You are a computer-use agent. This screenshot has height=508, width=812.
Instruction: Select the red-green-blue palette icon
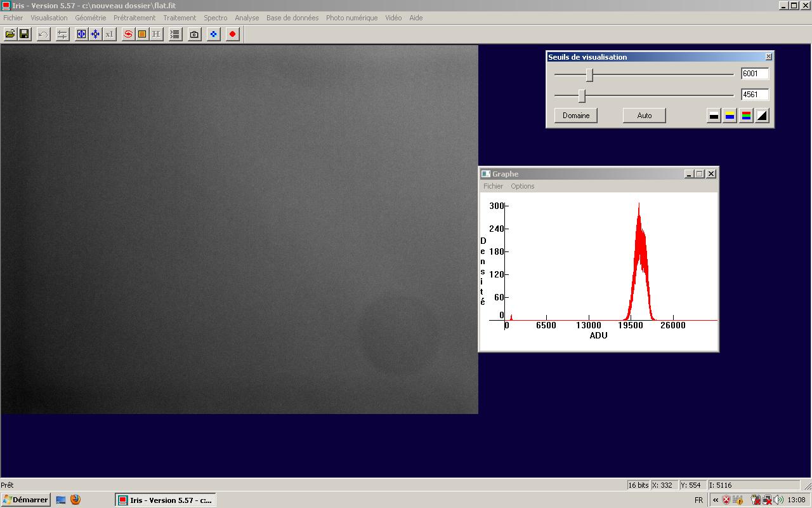746,116
